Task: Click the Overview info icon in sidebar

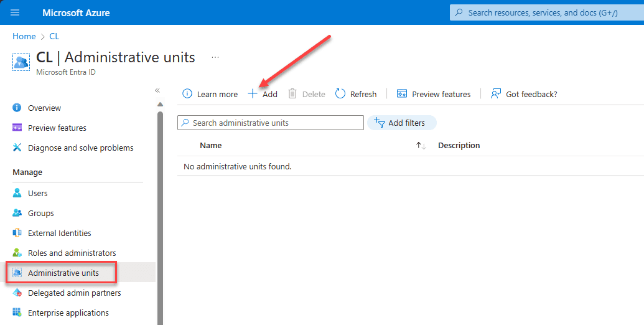Action: tap(17, 108)
